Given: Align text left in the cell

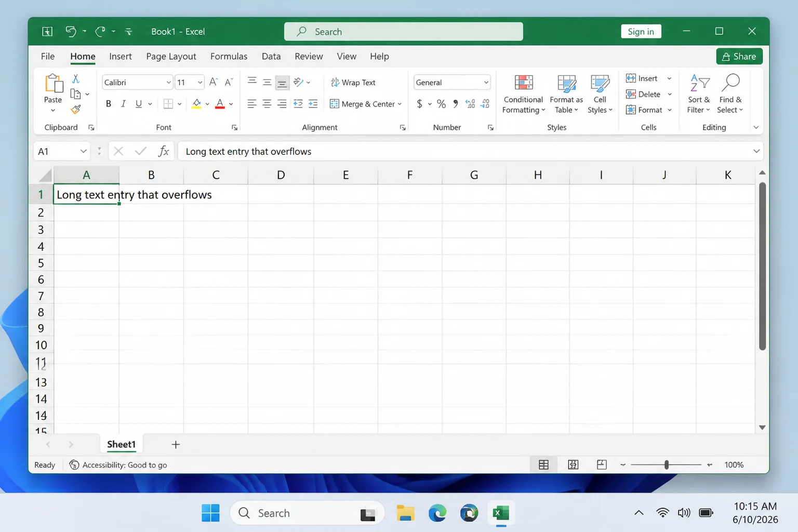Looking at the screenshot, I should (x=252, y=104).
